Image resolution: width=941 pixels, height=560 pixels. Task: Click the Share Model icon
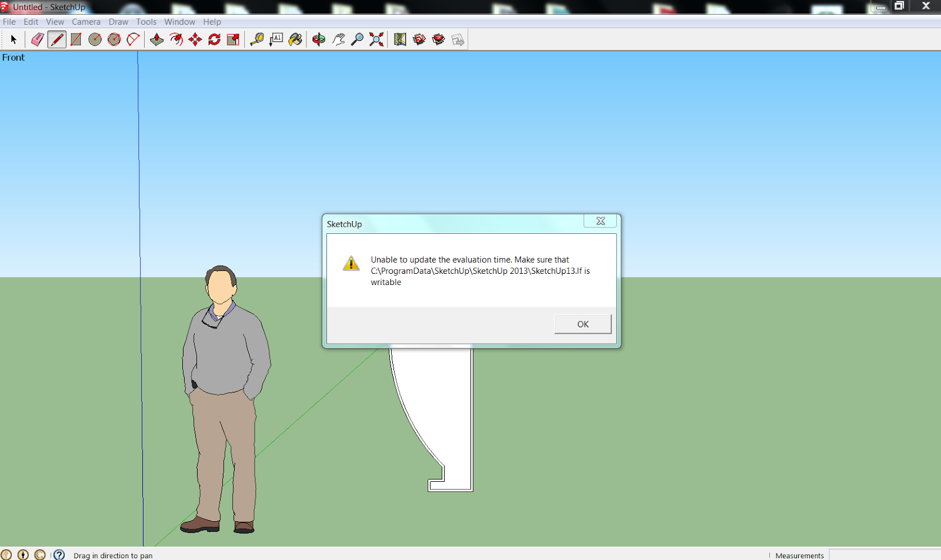pyautogui.click(x=438, y=39)
